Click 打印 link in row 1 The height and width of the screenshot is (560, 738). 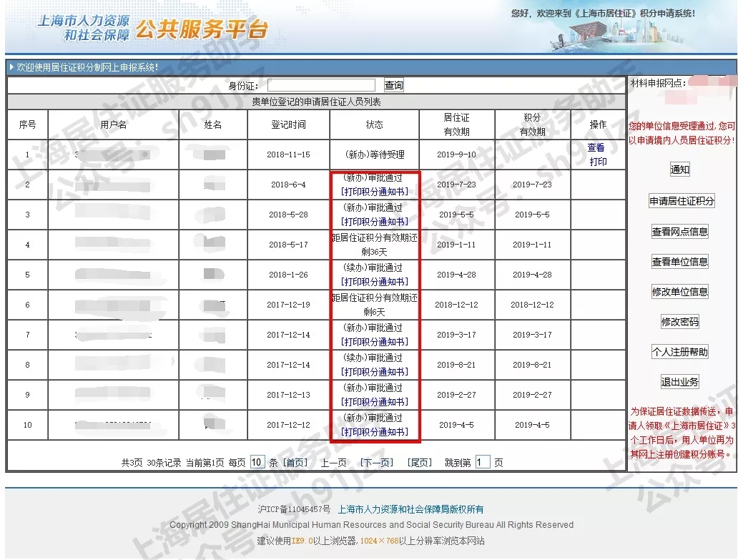coord(598,162)
